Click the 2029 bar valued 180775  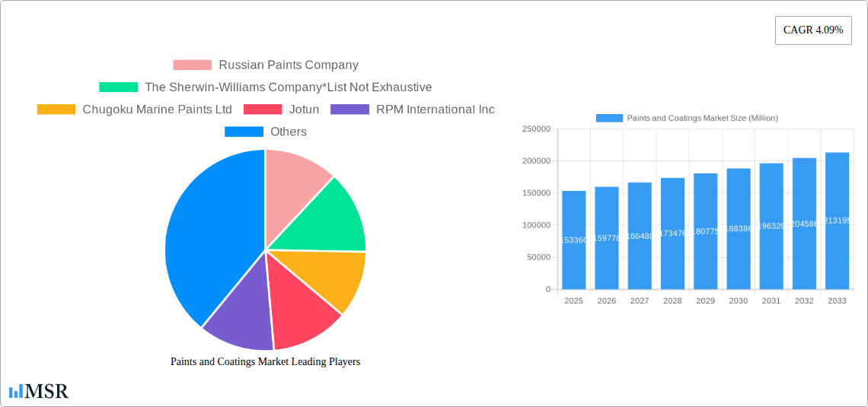(x=705, y=231)
